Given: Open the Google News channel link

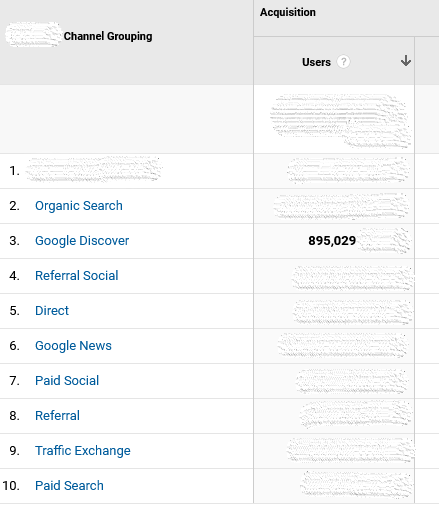Looking at the screenshot, I should 73,346.
